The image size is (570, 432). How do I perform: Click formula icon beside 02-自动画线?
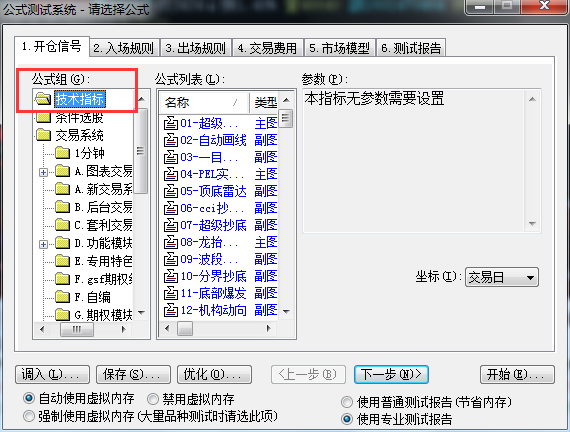[x=170, y=140]
